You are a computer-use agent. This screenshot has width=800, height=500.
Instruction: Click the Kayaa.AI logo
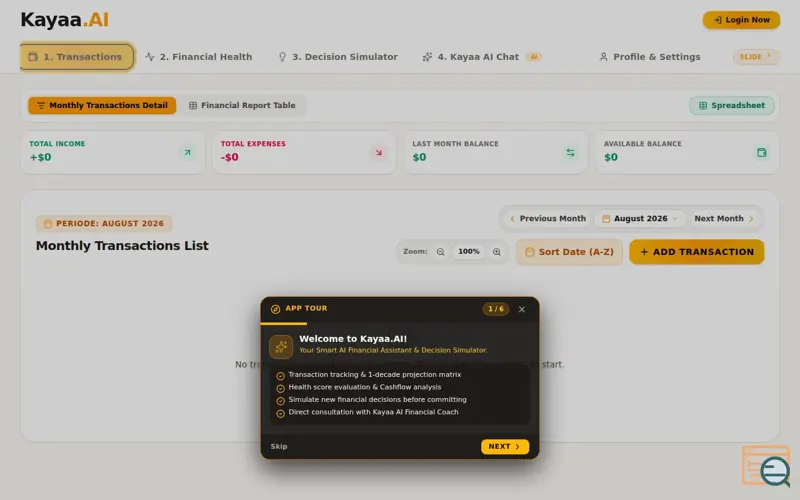tap(64, 20)
